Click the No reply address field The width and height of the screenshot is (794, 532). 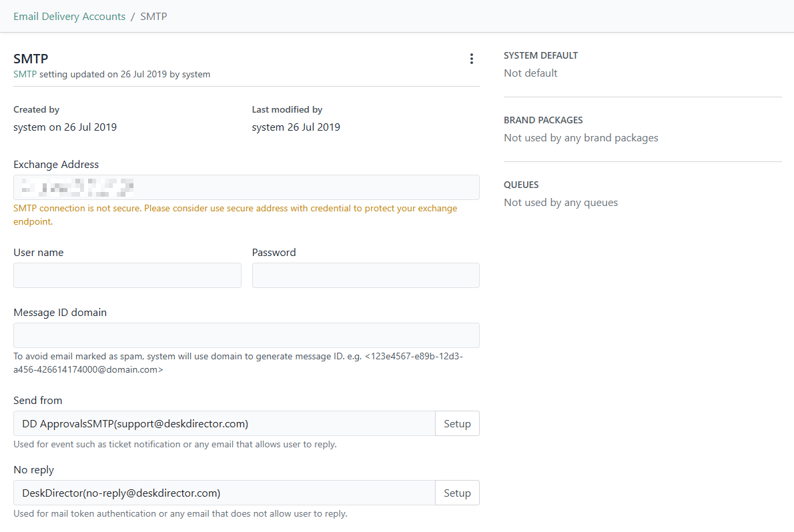[x=224, y=493]
